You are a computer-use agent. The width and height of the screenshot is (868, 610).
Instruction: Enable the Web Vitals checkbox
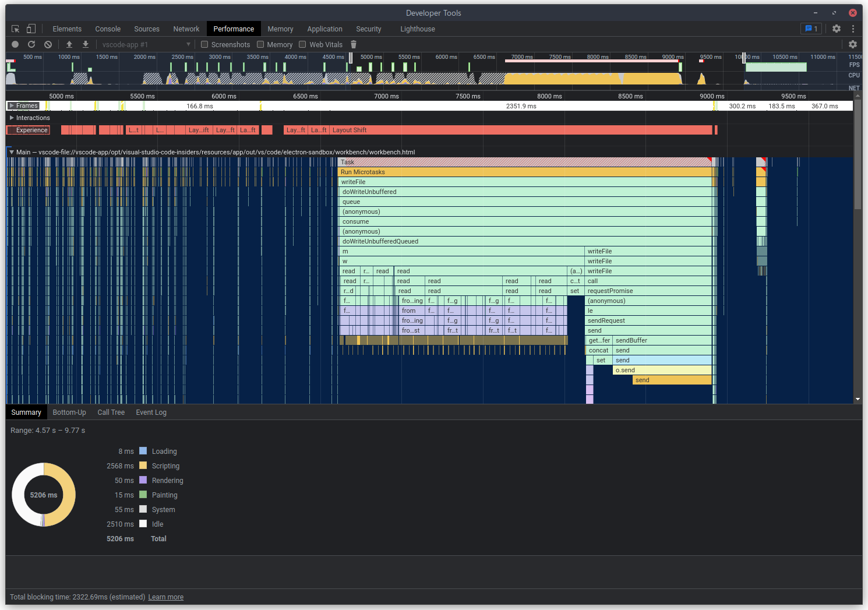tap(302, 44)
